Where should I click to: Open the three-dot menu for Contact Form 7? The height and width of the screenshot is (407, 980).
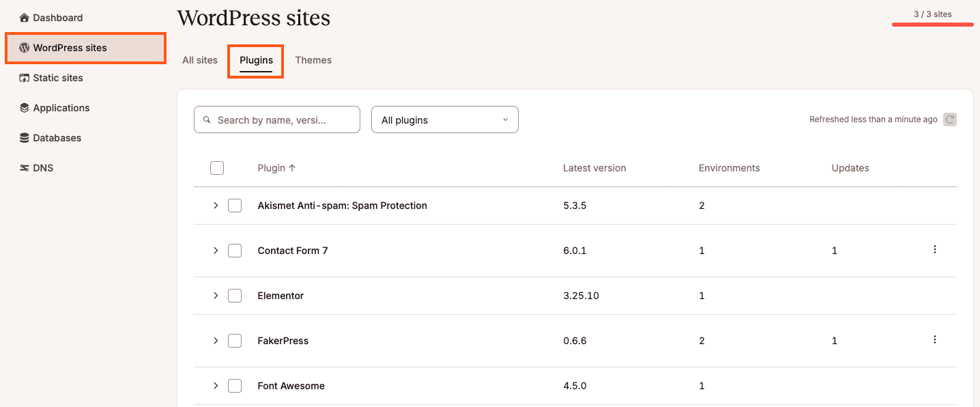pyautogui.click(x=934, y=250)
